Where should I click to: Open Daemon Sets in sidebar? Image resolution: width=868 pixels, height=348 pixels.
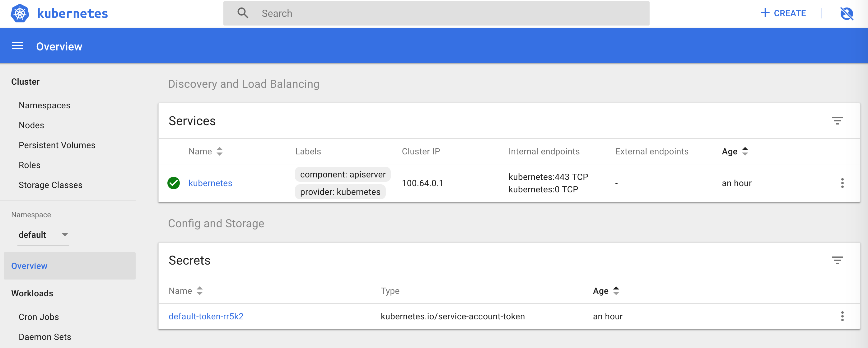[45, 337]
